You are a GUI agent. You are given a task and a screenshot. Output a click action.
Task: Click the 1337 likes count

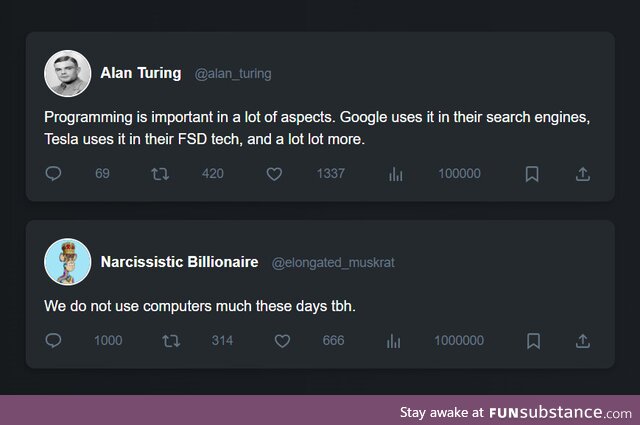coord(331,174)
